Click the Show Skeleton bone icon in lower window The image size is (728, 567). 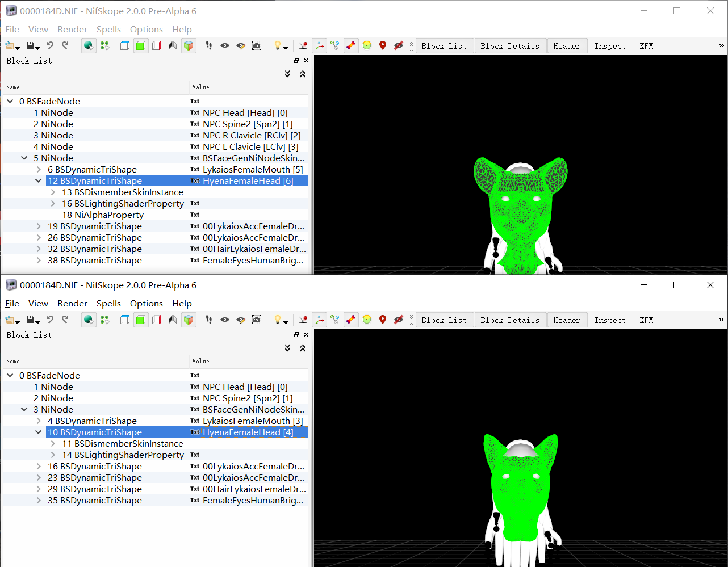coord(351,320)
